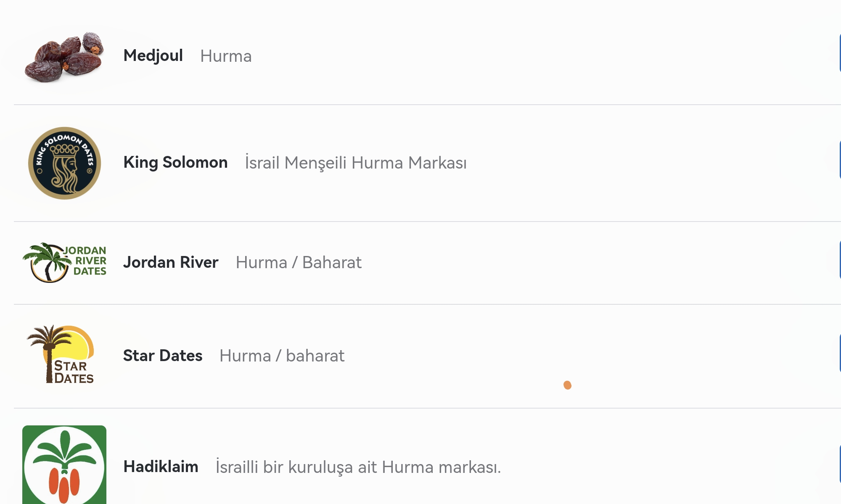Tap the King Solomon Dates round logo
The width and height of the screenshot is (841, 504).
(64, 163)
